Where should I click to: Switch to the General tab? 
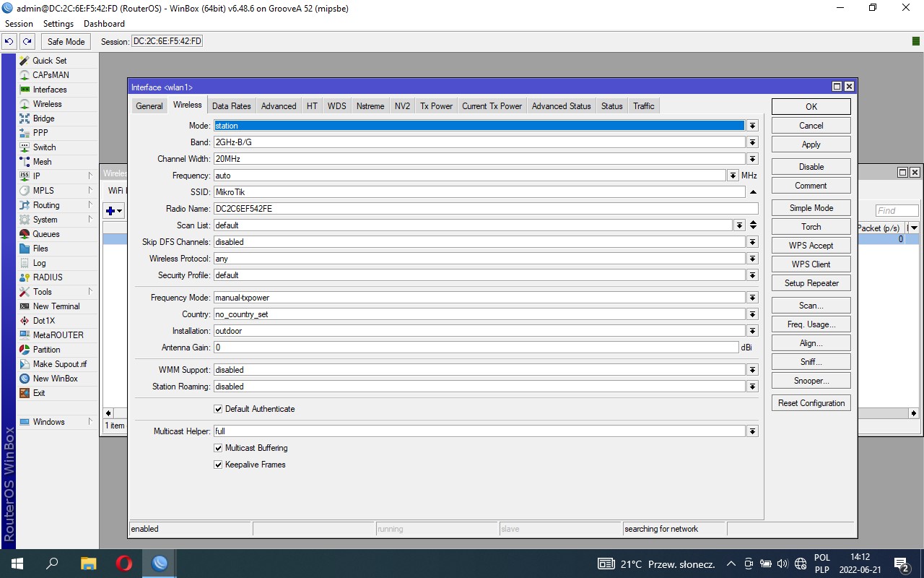149,106
